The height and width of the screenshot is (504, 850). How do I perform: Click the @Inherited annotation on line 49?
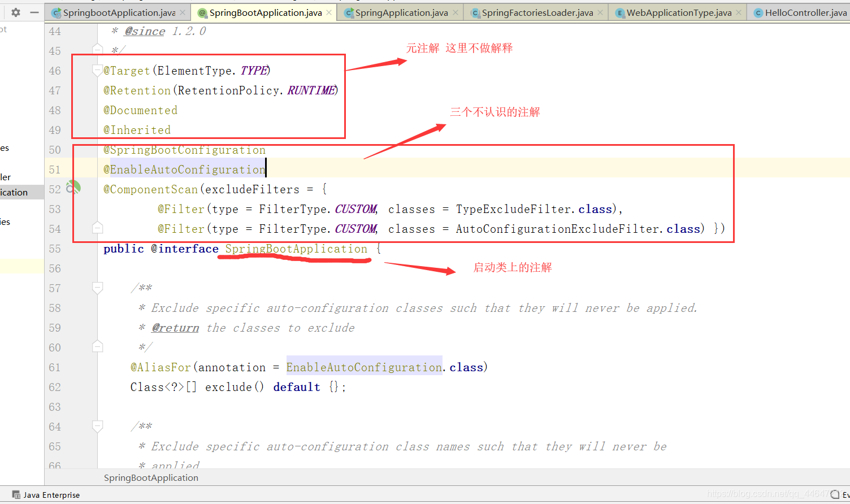[137, 130]
